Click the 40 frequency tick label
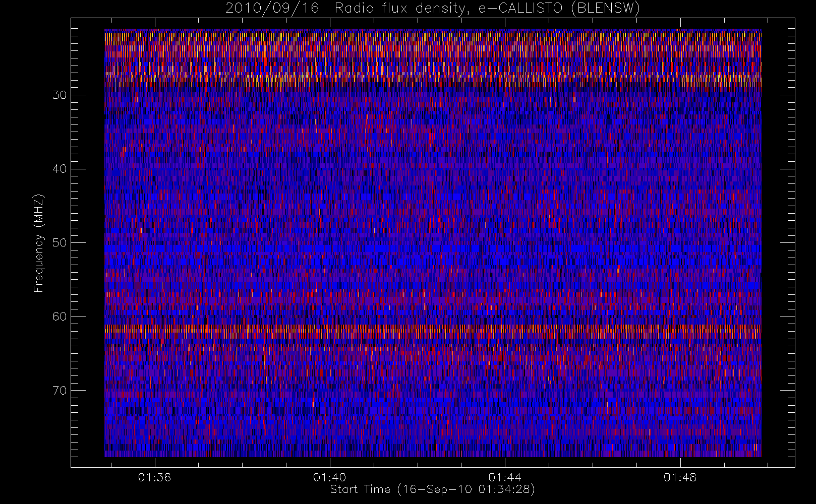The image size is (816, 504). click(60, 169)
